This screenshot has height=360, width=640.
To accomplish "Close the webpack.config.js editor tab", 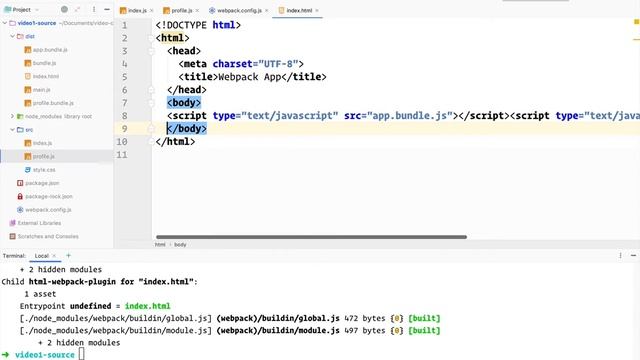I will (267, 11).
